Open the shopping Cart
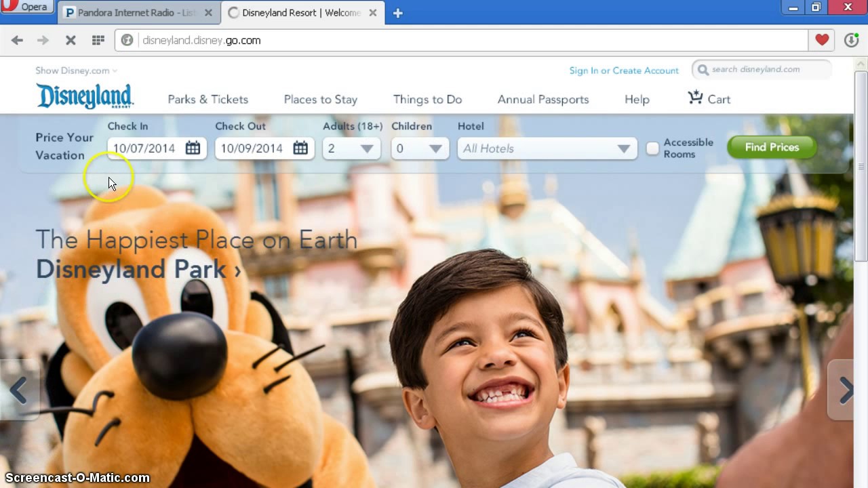 pos(709,99)
